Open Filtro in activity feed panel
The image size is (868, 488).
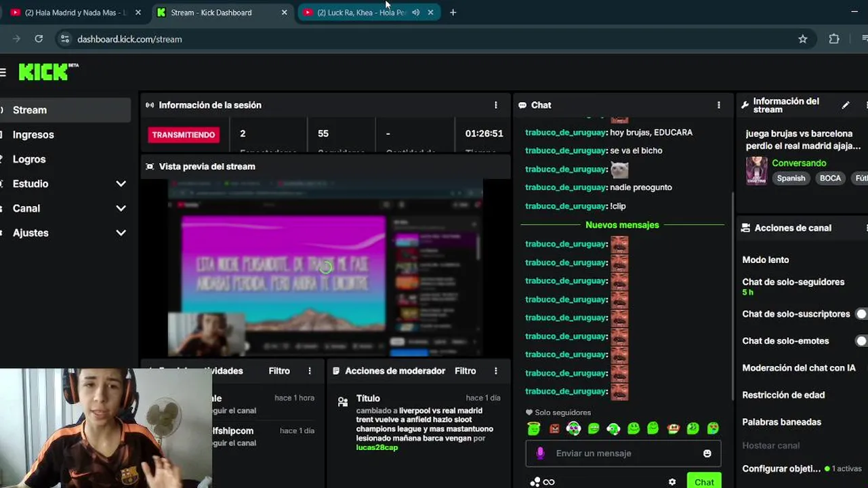tap(279, 371)
